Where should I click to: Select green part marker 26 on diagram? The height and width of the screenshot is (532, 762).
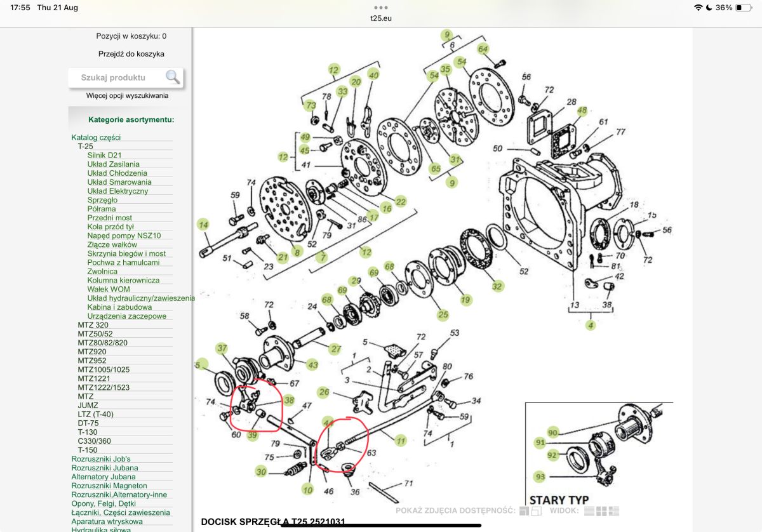[324, 392]
